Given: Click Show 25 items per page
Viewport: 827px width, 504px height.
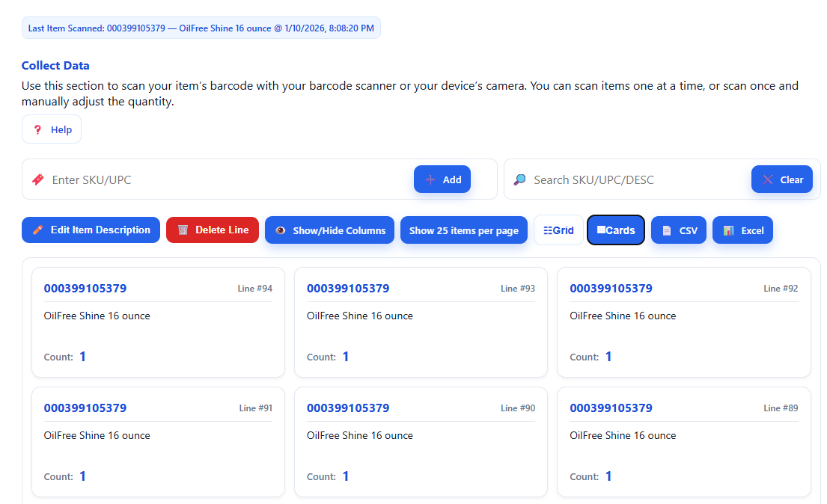Looking at the screenshot, I should (x=463, y=230).
